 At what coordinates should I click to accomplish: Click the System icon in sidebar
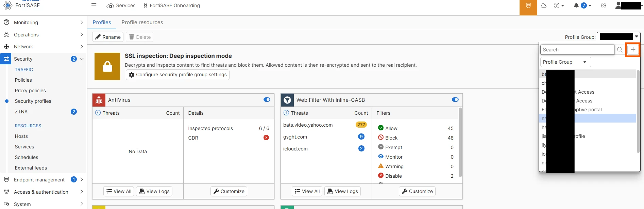(6, 204)
